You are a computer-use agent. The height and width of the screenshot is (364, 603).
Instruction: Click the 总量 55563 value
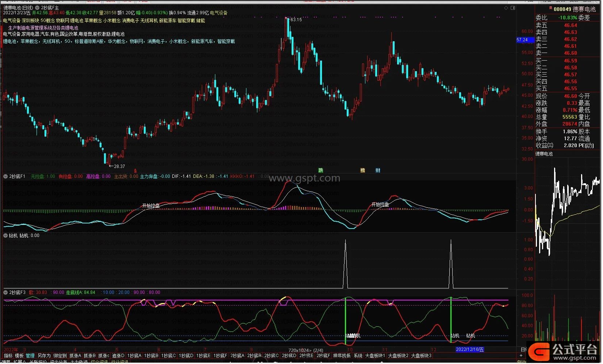pos(570,117)
